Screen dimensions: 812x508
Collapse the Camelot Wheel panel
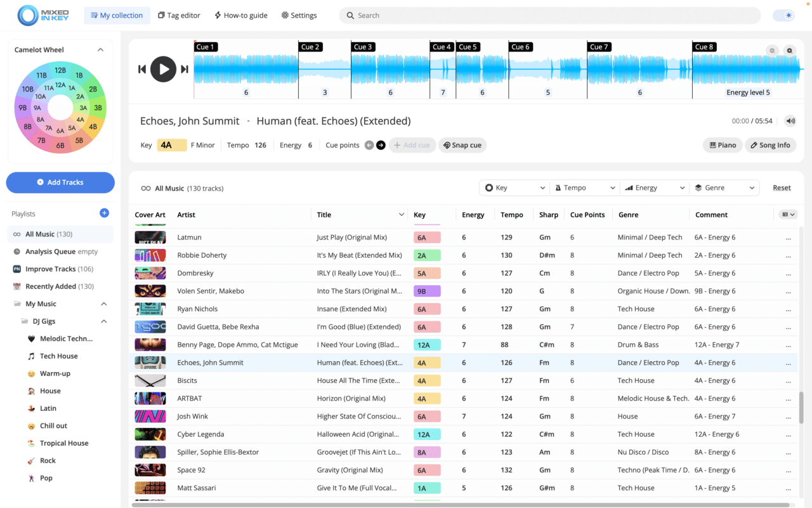click(x=100, y=50)
